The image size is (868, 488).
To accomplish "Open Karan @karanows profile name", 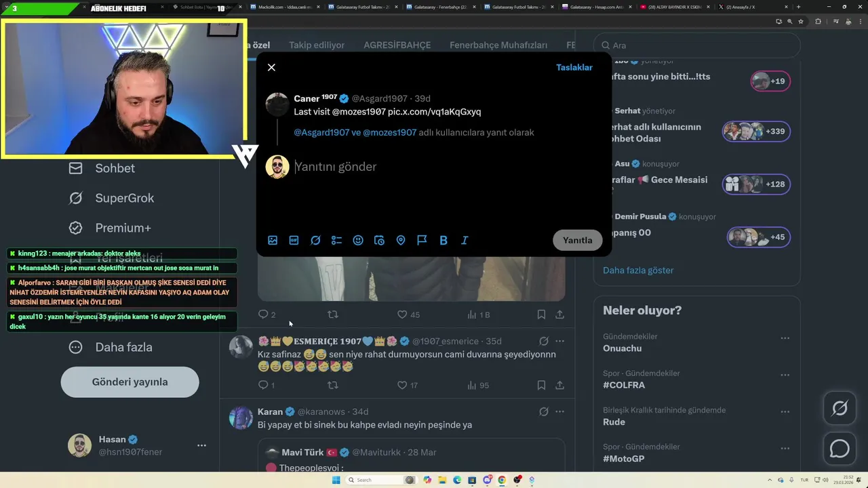I will [x=270, y=411].
